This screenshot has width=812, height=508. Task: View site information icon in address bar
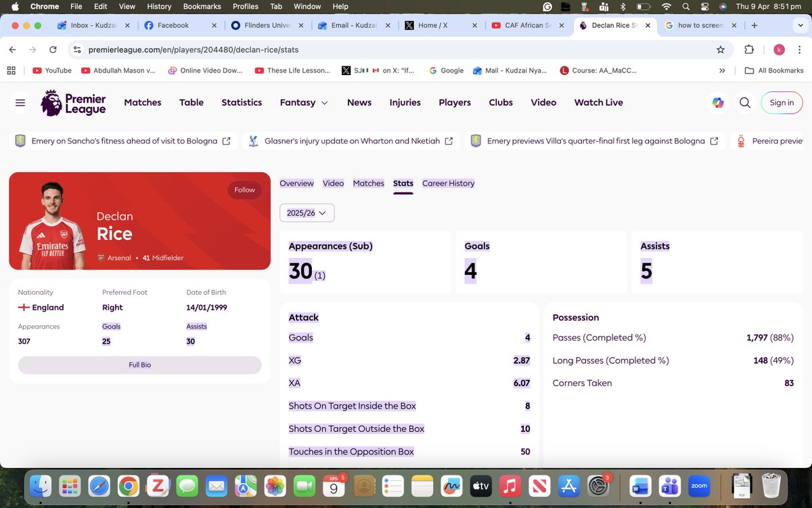[77, 49]
